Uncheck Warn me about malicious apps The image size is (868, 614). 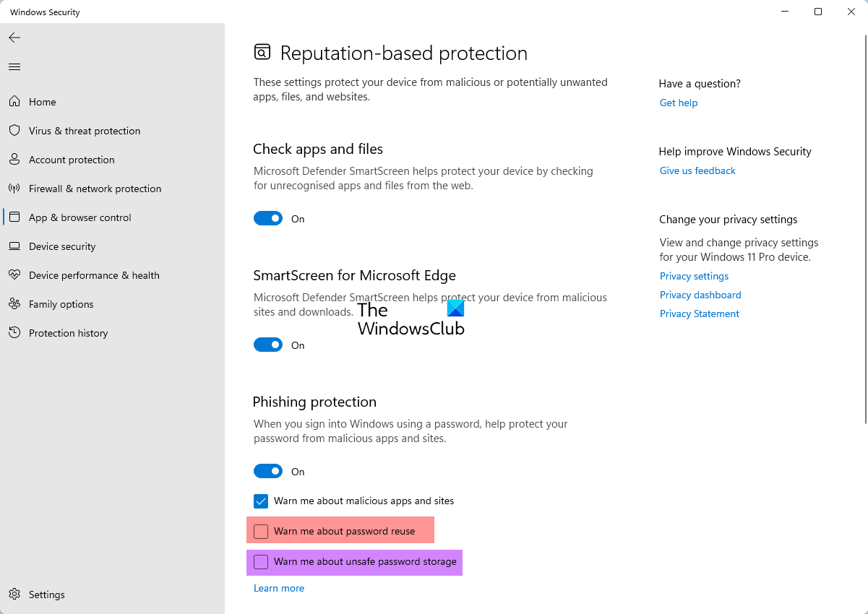click(261, 501)
